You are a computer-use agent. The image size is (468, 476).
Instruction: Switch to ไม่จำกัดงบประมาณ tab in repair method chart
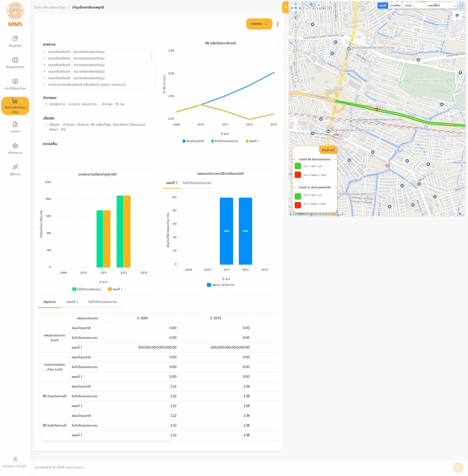click(x=197, y=183)
